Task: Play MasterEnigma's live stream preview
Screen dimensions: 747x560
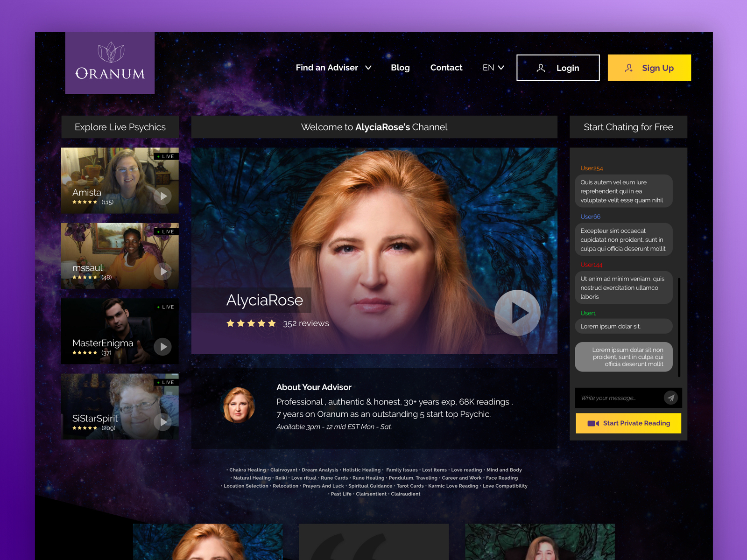Action: pyautogui.click(x=163, y=347)
